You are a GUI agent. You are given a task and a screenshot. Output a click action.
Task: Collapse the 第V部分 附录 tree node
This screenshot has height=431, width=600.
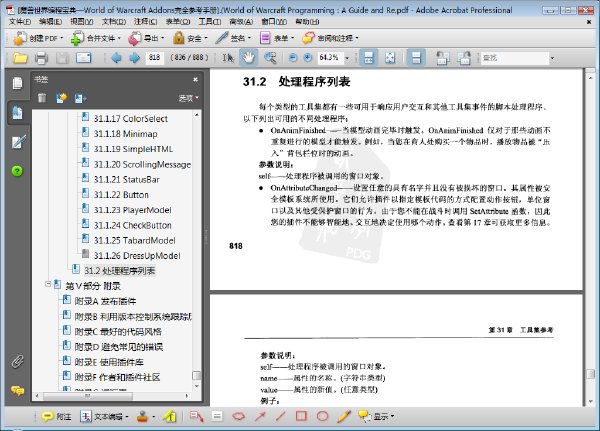48,284
